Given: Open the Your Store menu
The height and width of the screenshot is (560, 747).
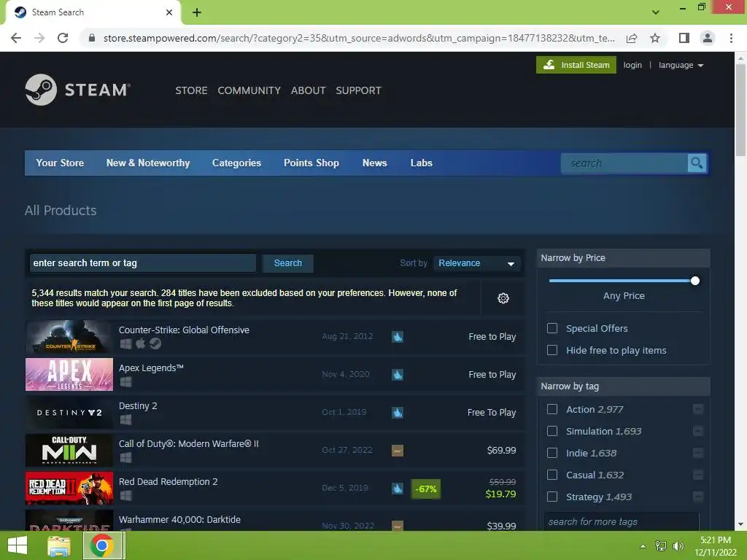Looking at the screenshot, I should [x=60, y=163].
